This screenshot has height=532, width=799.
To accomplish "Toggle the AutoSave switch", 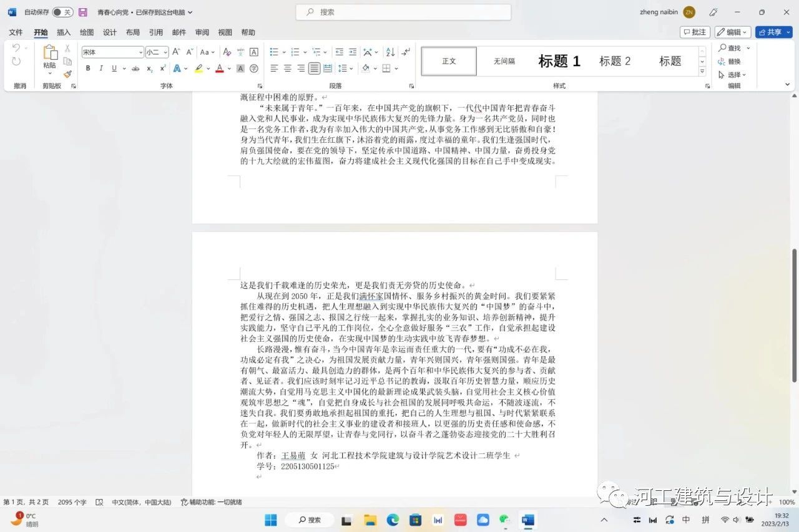I will (62, 12).
